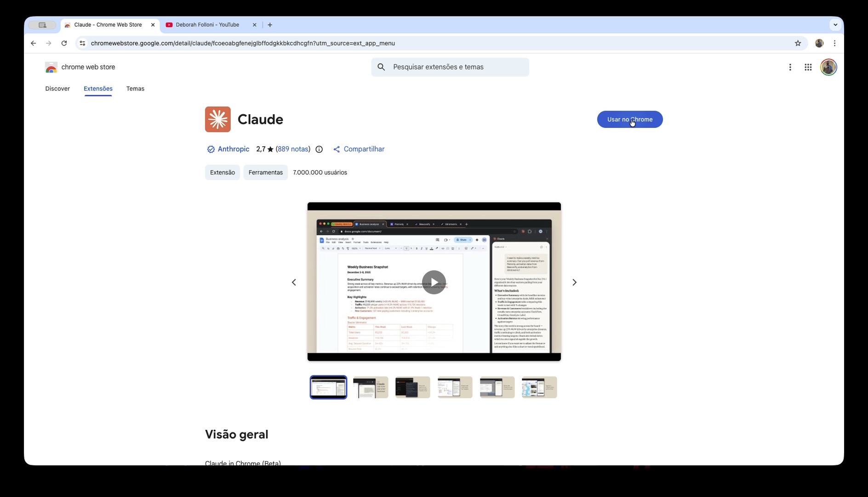Click Usar no Chrome button
Viewport: 868px width, 497px height.
point(630,120)
